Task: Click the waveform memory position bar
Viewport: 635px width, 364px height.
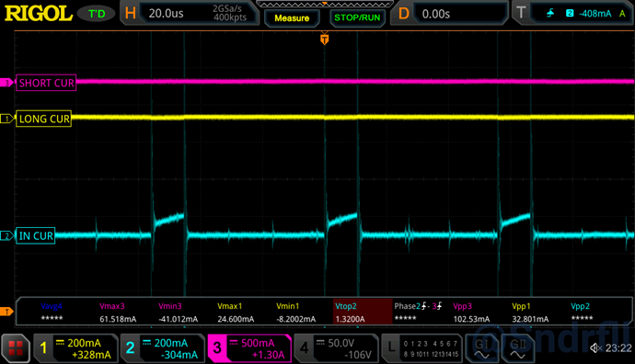Action: [x=324, y=5]
